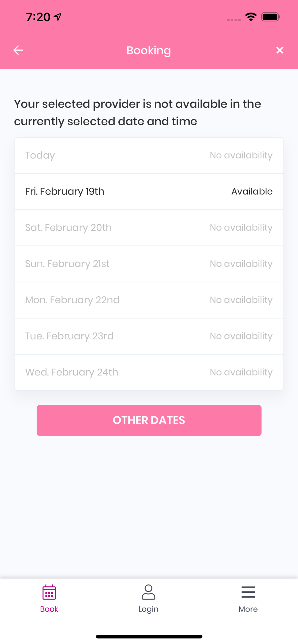
Task: Open the More hamburger menu
Action: 248,599
